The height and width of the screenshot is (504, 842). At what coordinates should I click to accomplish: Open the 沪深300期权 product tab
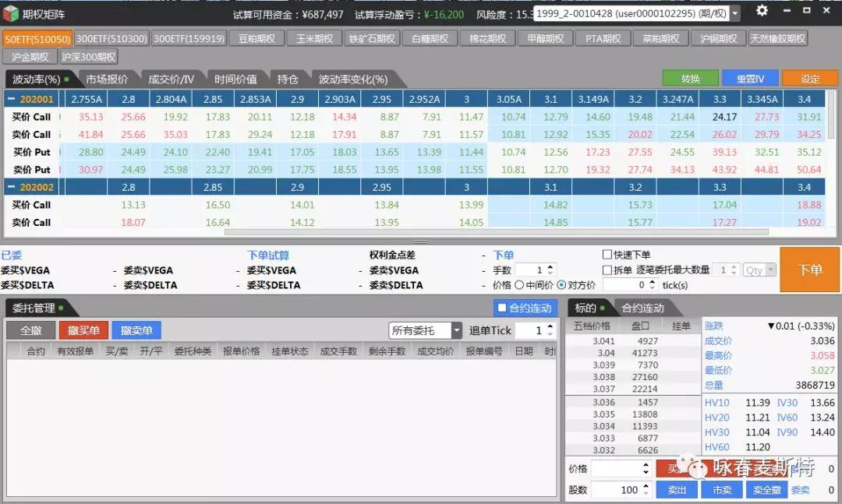pyautogui.click(x=89, y=57)
